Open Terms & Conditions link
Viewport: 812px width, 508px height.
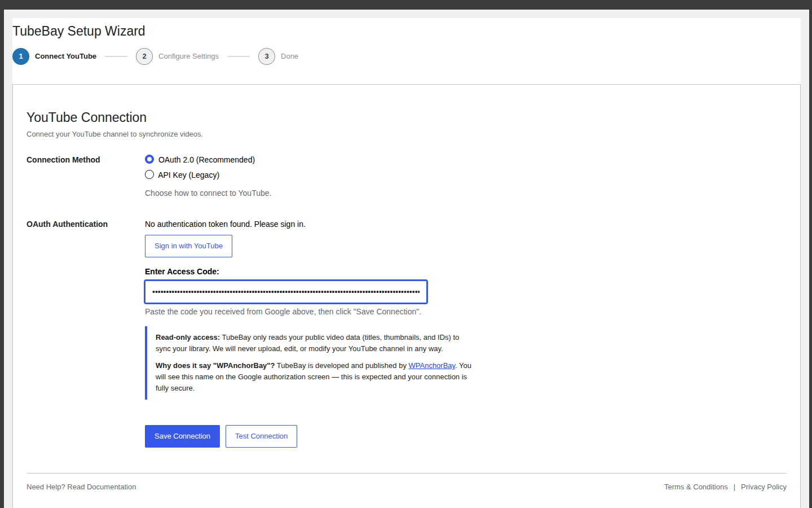click(696, 487)
